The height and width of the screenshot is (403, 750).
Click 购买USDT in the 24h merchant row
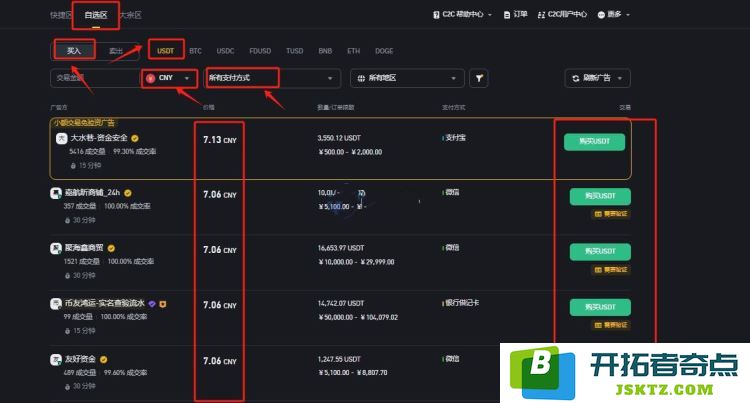point(600,196)
